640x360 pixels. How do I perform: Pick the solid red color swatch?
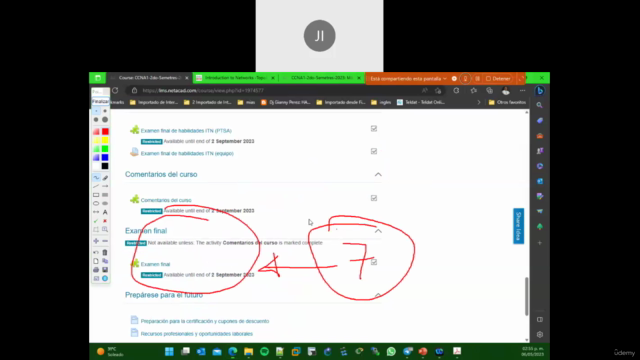[x=105, y=131]
